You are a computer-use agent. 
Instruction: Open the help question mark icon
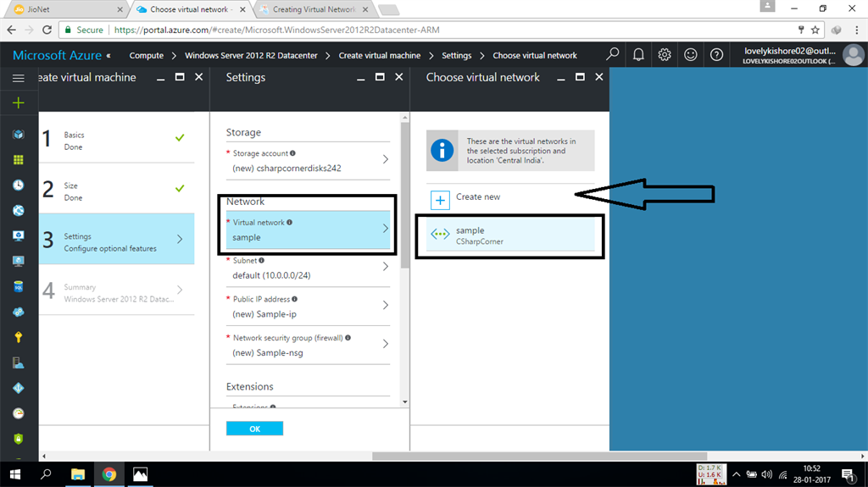[716, 55]
